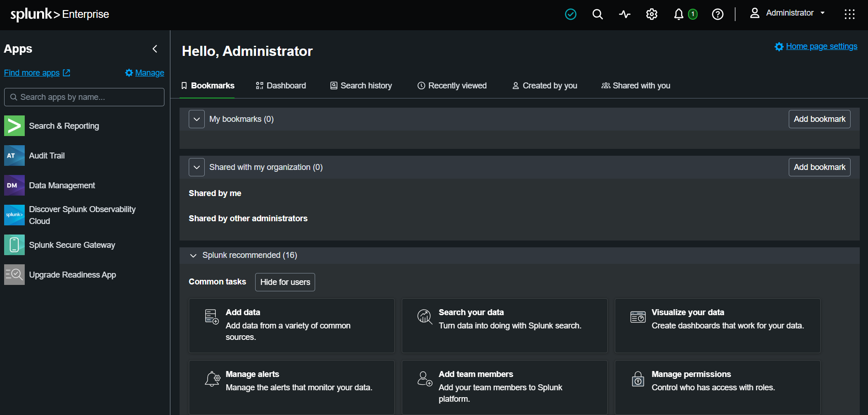This screenshot has width=868, height=415.
Task: Open the notifications bell icon
Action: (679, 14)
